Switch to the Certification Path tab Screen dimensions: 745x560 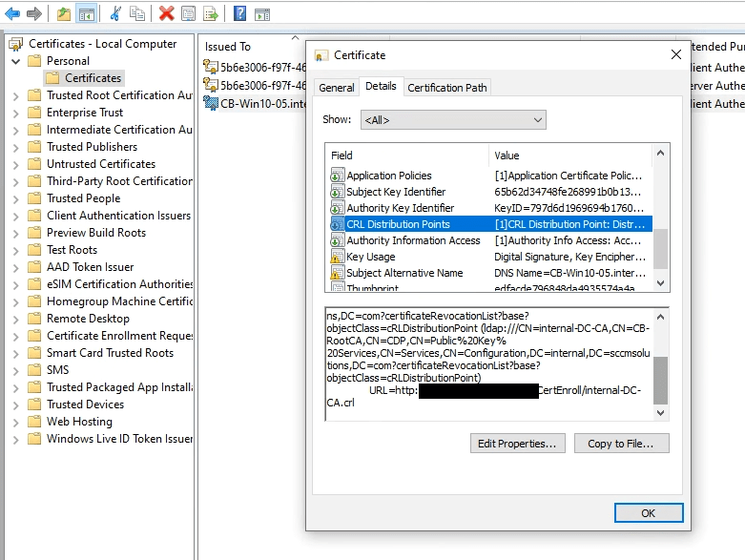point(447,88)
